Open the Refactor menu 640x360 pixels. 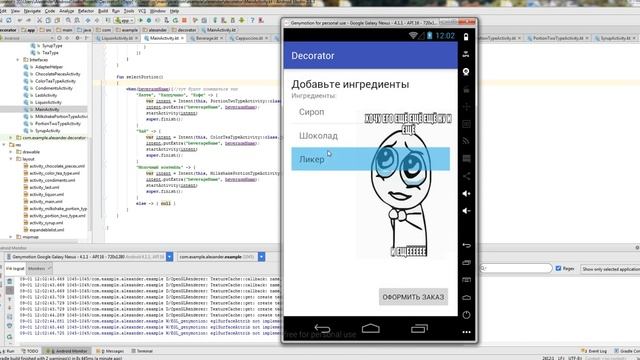click(86, 11)
